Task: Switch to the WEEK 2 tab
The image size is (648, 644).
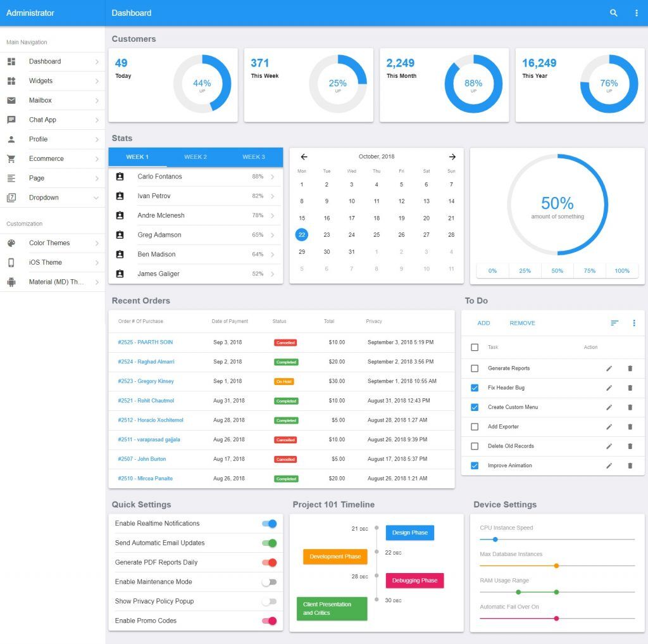Action: point(194,156)
